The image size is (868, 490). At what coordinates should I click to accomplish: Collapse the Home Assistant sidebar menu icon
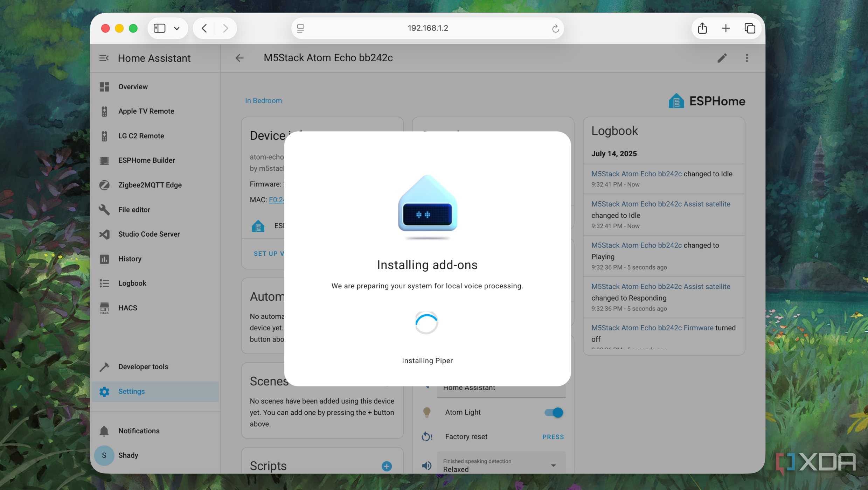104,58
